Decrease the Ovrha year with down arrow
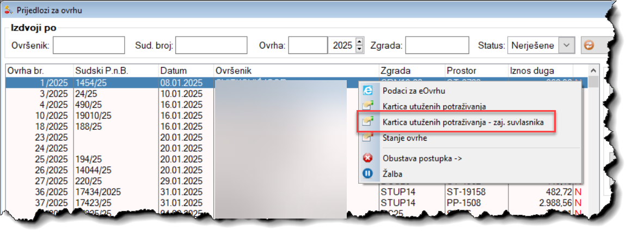Image resolution: width=644 pixels, height=248 pixels. pos(359,49)
